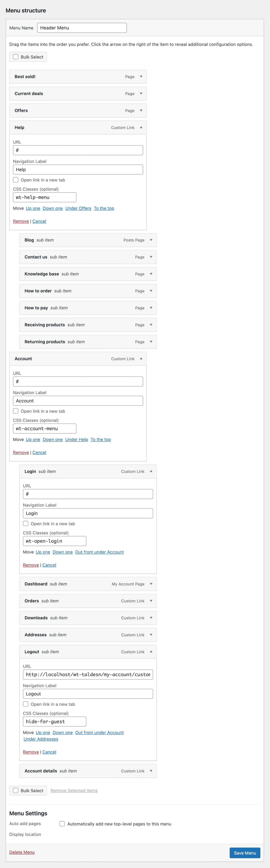Edit the wt-account-menu CSS Classes field
Viewport: 270px width, 868px height.
point(44,428)
